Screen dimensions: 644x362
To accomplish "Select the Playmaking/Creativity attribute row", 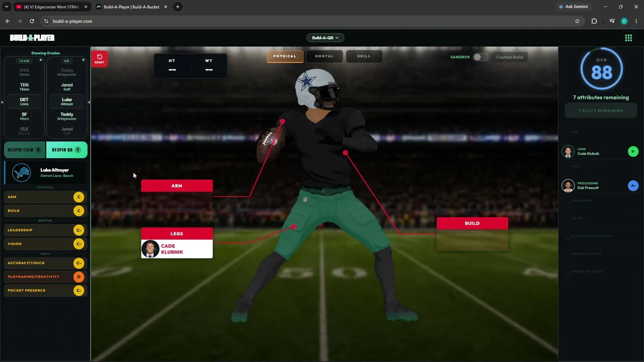I will coord(45,277).
